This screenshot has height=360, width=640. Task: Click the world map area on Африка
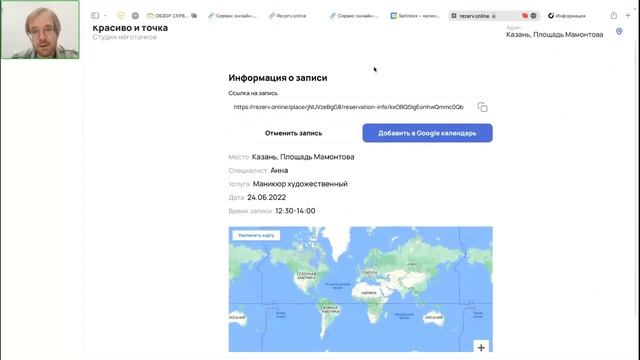point(369,293)
